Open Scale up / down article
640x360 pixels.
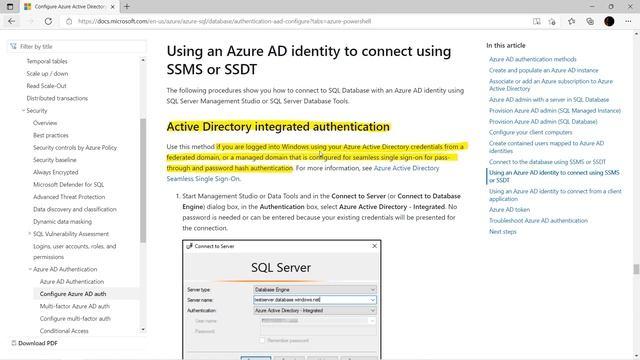47,73
